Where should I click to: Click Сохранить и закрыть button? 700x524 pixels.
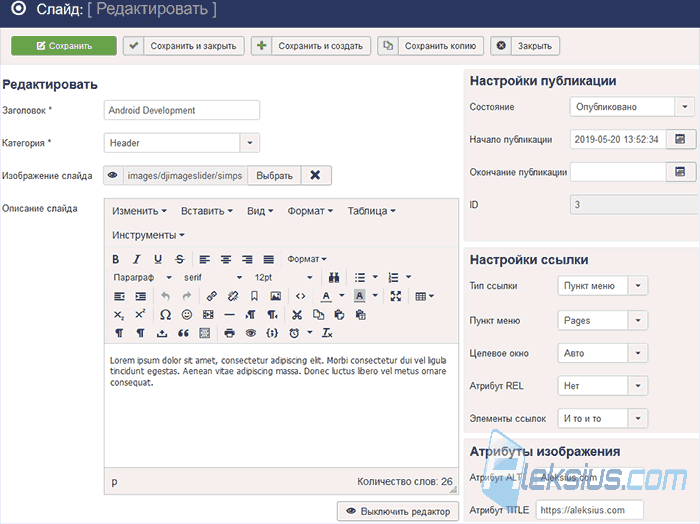tap(184, 46)
